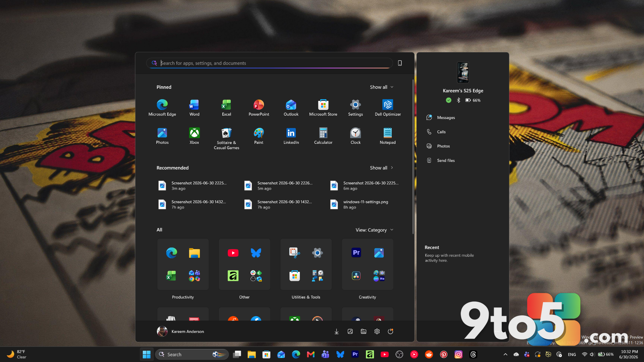
Task: Open Screenshot file from 3m ago
Action: [x=193, y=186]
